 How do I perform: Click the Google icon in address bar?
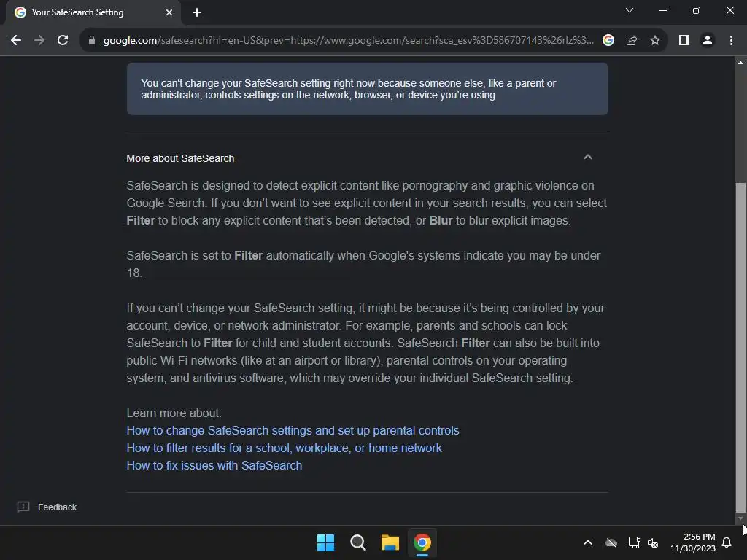click(x=608, y=41)
